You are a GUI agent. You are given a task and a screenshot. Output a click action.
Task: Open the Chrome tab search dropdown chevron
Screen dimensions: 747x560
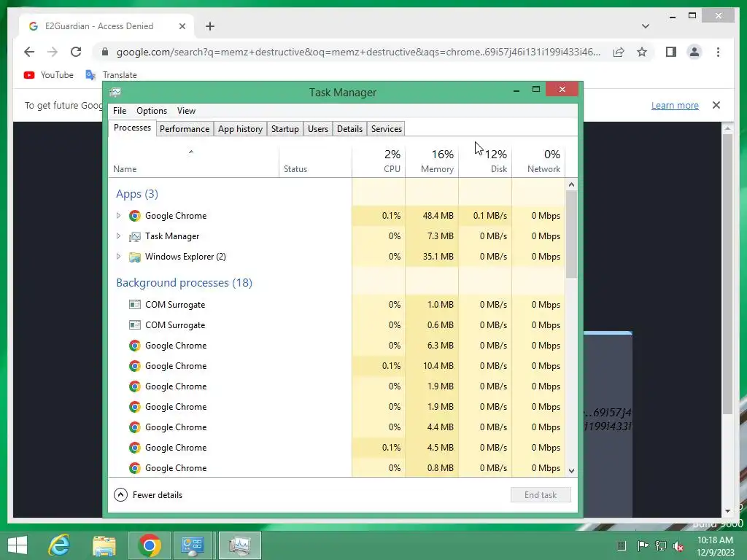[646, 26]
